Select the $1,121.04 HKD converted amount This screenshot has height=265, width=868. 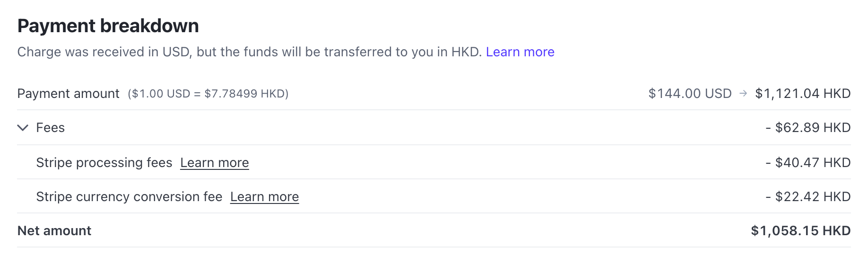(x=803, y=94)
